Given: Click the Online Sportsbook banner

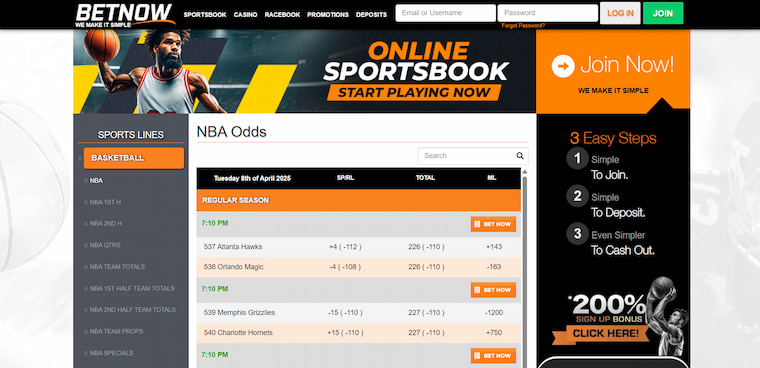Looking at the screenshot, I should click(304, 71).
